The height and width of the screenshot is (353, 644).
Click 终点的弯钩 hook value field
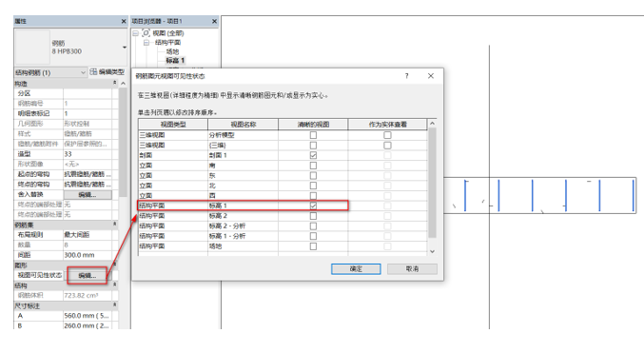point(88,184)
